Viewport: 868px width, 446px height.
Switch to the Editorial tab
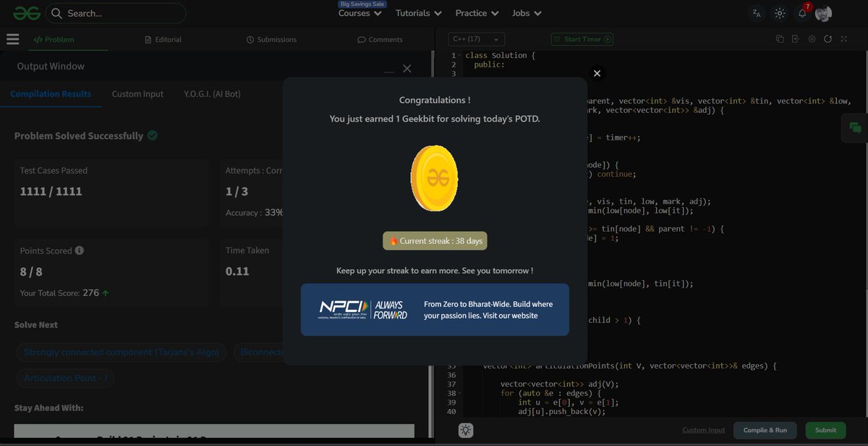coord(163,39)
